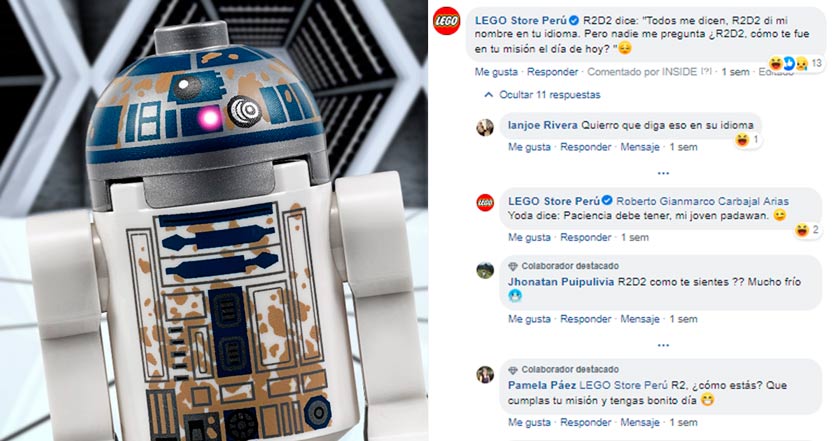Image resolution: width=840 pixels, height=441 pixels.
Task: Click the laughing reaction on Ianjoe Rivera's comment
Action: coord(742,140)
